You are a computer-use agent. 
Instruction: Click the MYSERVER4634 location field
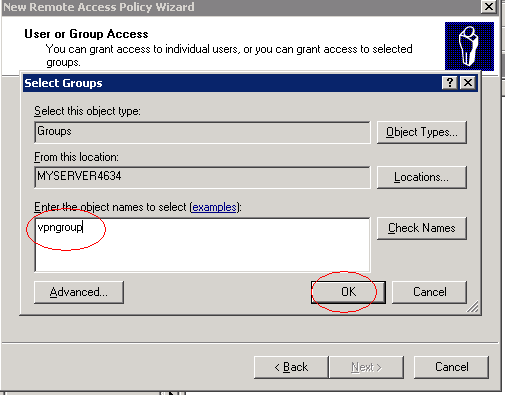click(202, 177)
